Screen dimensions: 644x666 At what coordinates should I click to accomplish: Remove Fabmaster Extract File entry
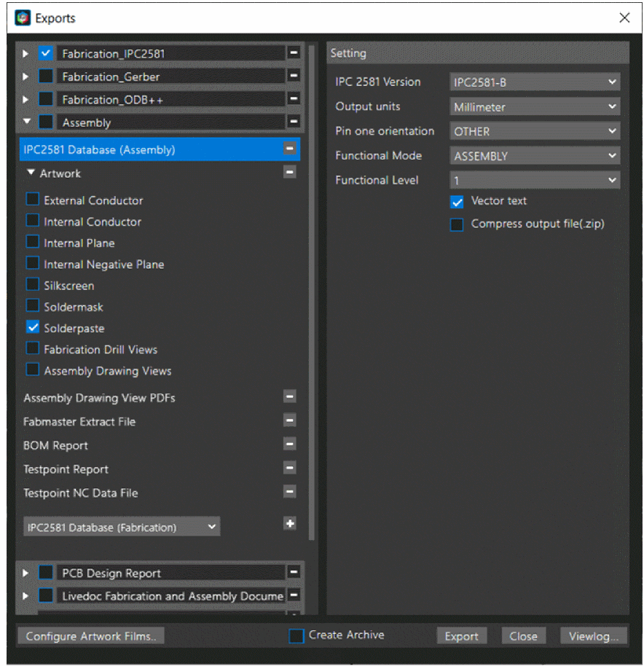289,420
